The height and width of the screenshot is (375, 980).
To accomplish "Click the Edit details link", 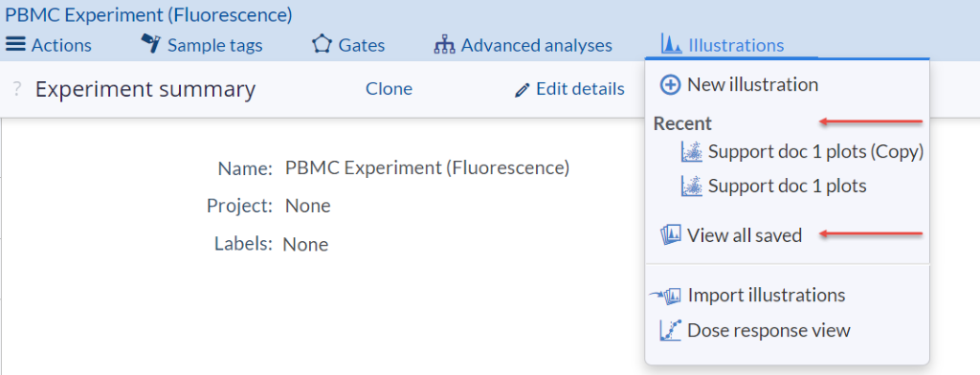I will 580,89.
